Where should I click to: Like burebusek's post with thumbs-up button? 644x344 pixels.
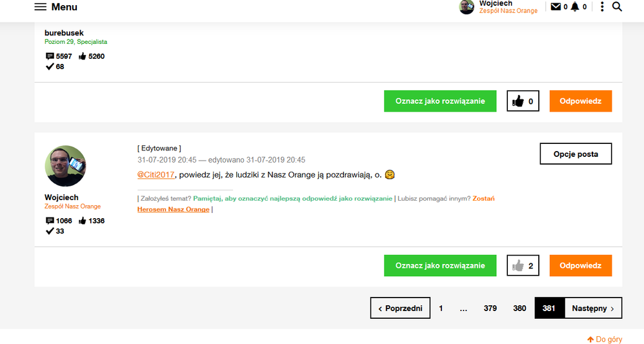pyautogui.click(x=523, y=101)
